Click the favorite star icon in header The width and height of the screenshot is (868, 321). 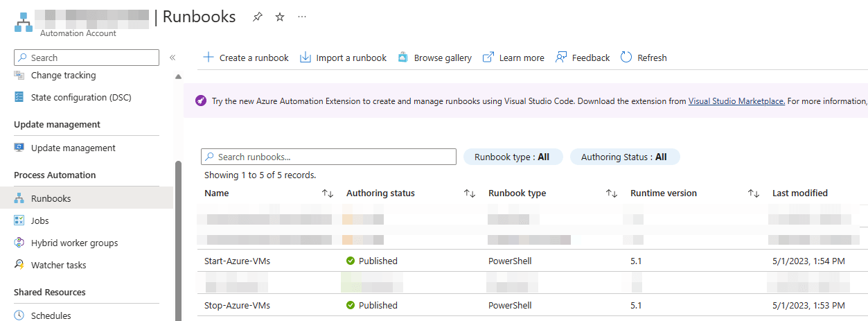(280, 17)
